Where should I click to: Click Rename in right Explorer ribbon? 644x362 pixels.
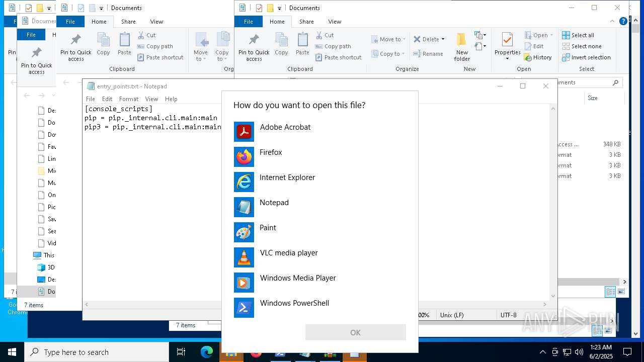(x=428, y=54)
